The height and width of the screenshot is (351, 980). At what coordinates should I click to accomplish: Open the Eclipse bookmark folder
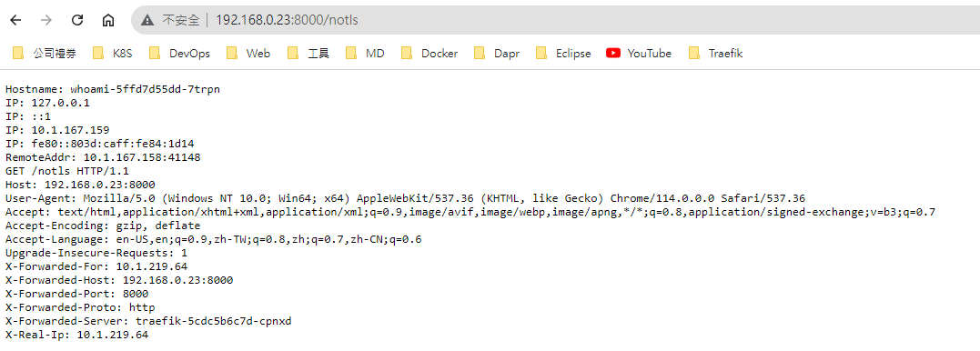(x=563, y=53)
